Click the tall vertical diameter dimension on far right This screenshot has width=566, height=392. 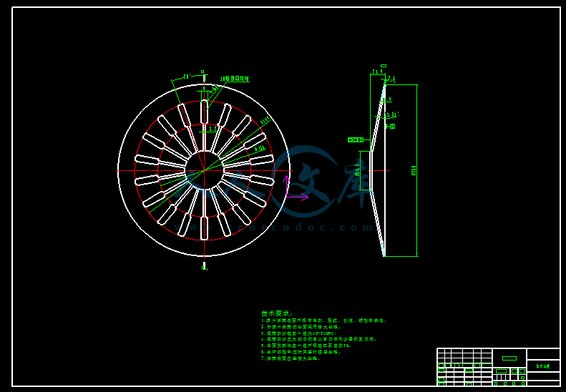click(414, 170)
